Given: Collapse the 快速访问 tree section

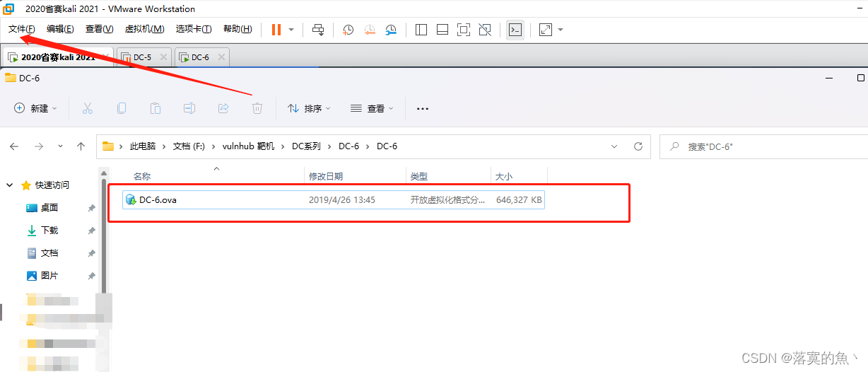Looking at the screenshot, I should pos(10,185).
